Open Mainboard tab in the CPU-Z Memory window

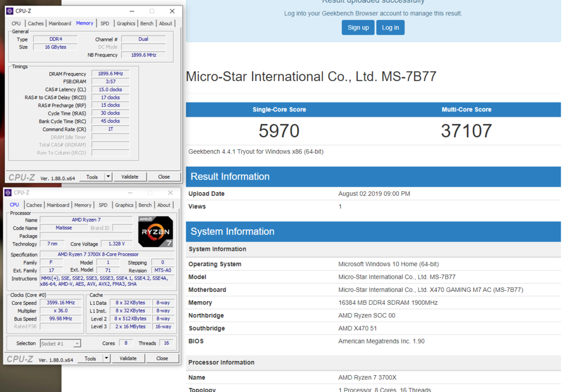[x=60, y=23]
